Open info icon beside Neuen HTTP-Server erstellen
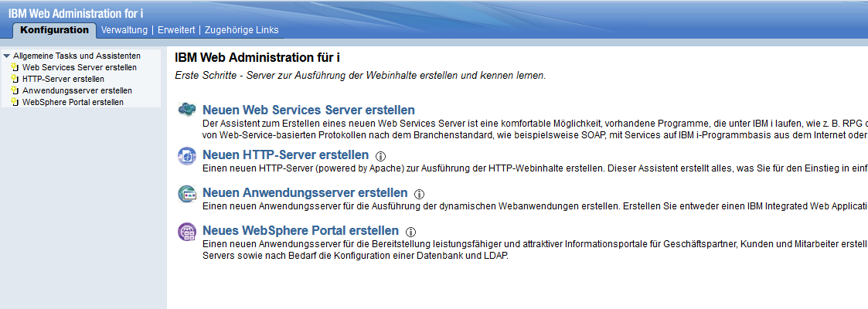 [x=380, y=156]
